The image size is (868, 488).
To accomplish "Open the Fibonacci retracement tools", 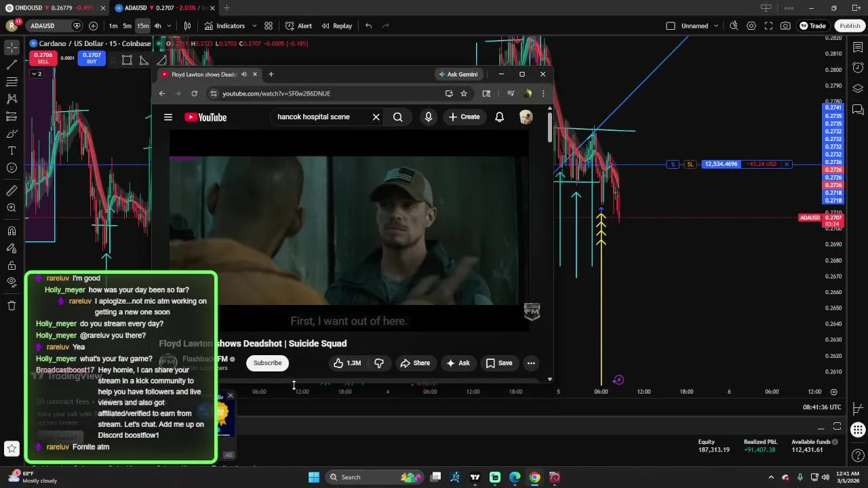I will [x=12, y=82].
